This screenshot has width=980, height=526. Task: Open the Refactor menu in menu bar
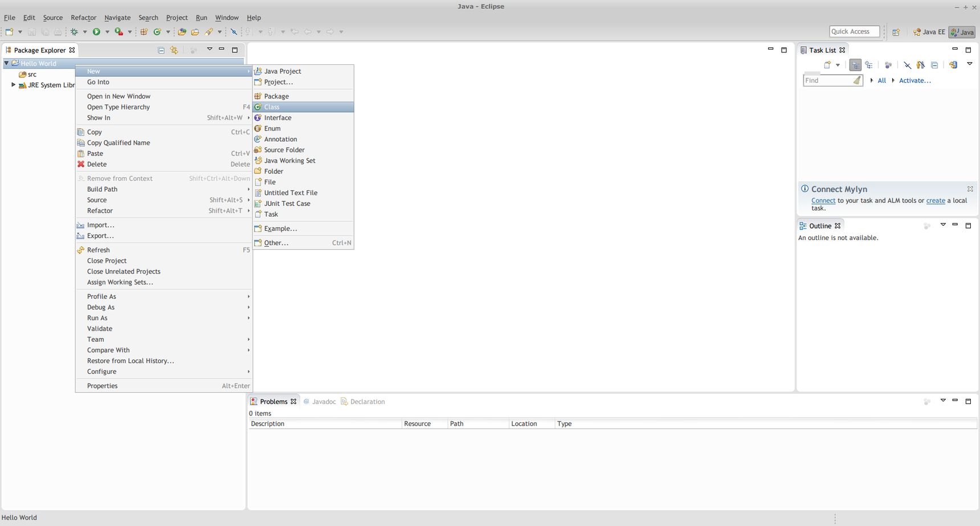83,18
